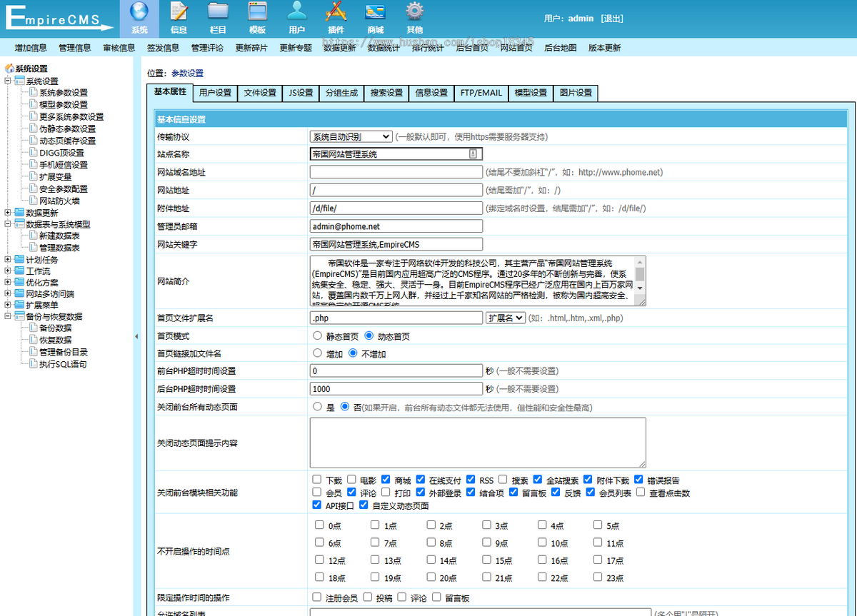The width and height of the screenshot is (857, 616).
Task: Click the EmpireCMS logo
Action: [x=59, y=19]
